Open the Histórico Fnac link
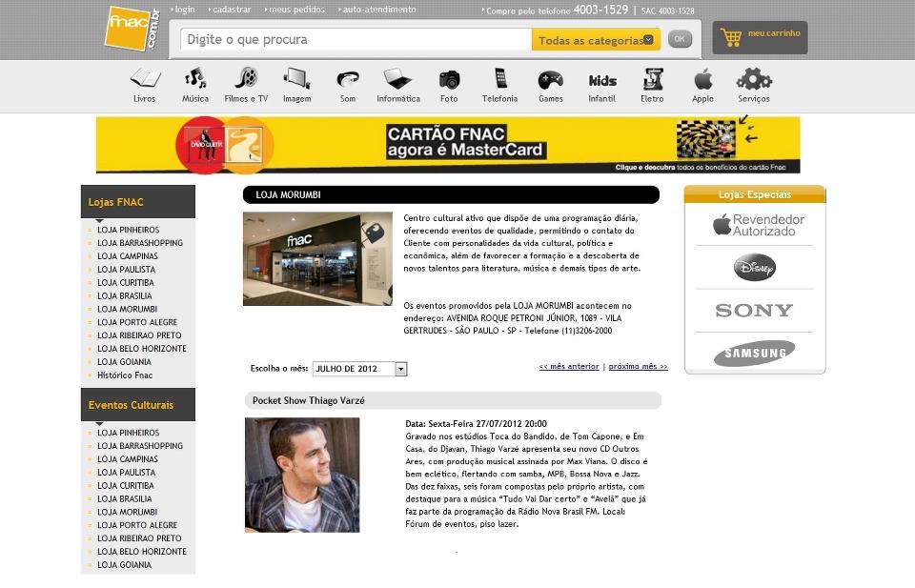This screenshot has height=588, width=915. click(125, 375)
